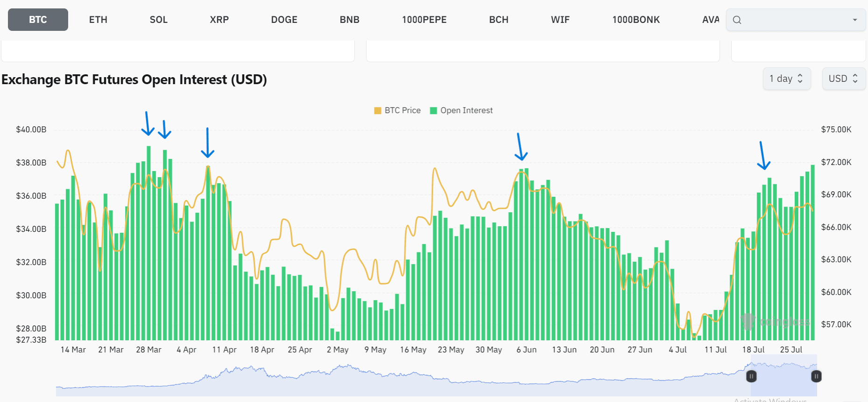Open the USD currency dropdown
Screen dimensions: 868x402
click(x=843, y=79)
